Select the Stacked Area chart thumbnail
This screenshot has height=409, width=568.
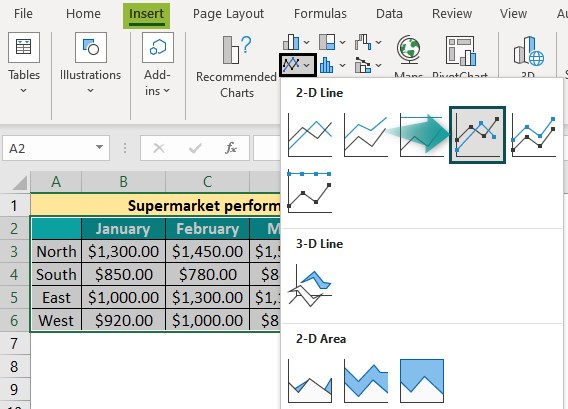[x=366, y=381]
